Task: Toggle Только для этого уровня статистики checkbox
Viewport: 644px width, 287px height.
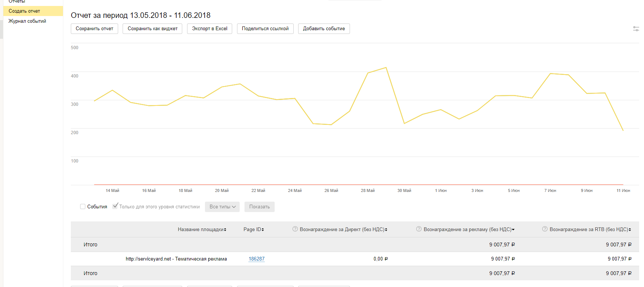Action: tap(115, 206)
